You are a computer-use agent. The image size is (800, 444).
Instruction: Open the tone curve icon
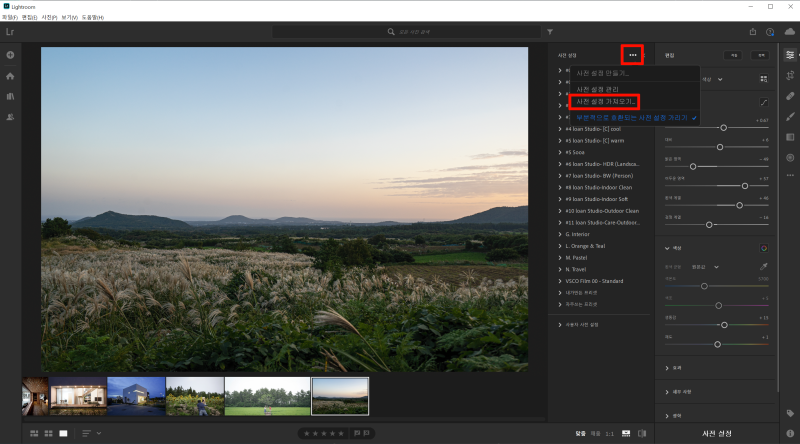764,102
